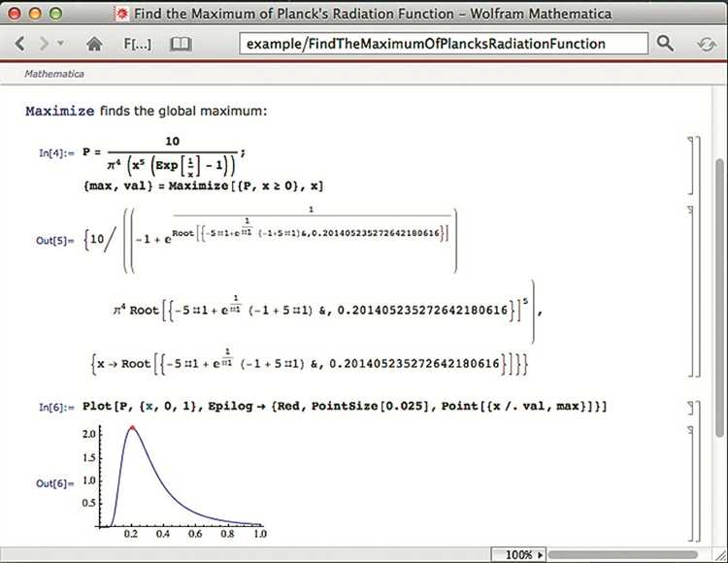Select the In[4] input cell bracket
Viewport: 728px width, 563px height.
(x=691, y=165)
